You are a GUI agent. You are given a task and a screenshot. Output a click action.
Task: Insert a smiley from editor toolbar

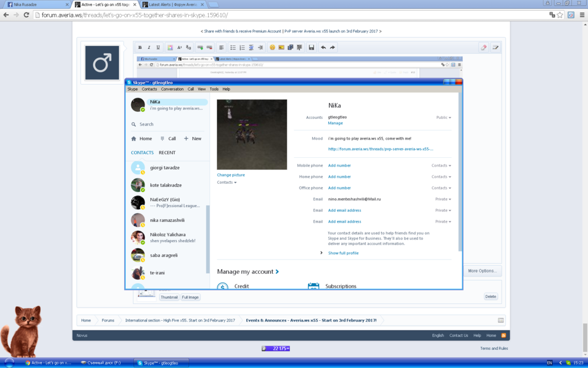(272, 48)
